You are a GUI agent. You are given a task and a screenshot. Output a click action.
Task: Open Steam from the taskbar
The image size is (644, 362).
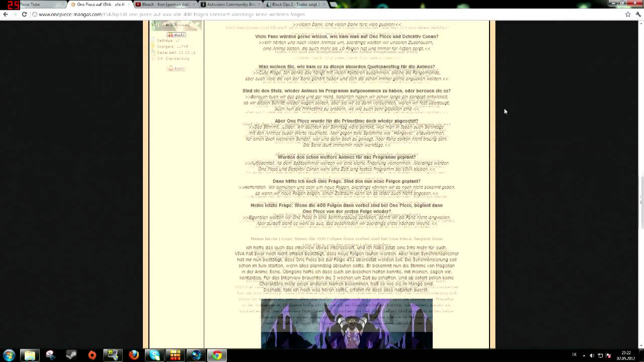pyautogui.click(x=71, y=355)
